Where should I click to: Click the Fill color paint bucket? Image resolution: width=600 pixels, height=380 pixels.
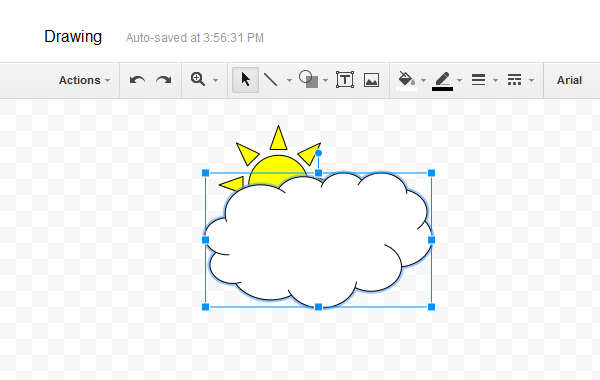(x=406, y=80)
